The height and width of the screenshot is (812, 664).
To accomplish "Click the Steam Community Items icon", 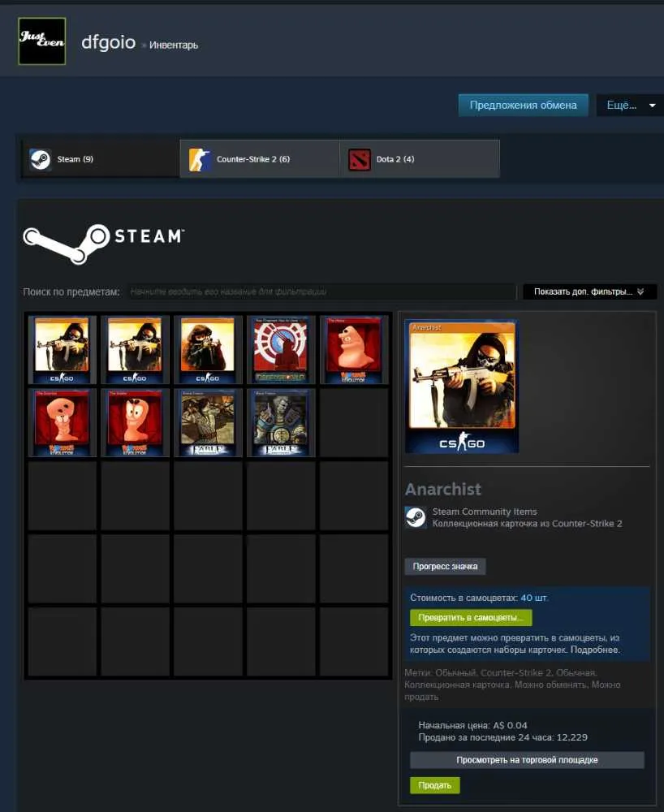I will coord(416,516).
